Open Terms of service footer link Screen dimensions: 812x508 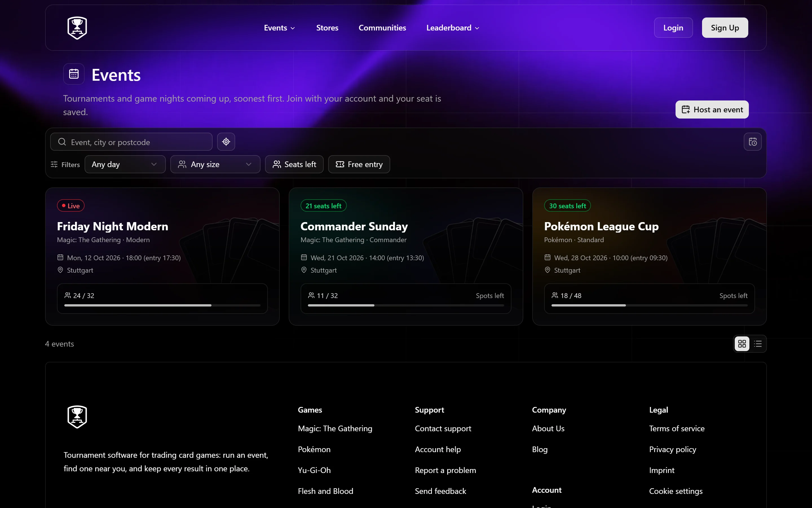677,428
